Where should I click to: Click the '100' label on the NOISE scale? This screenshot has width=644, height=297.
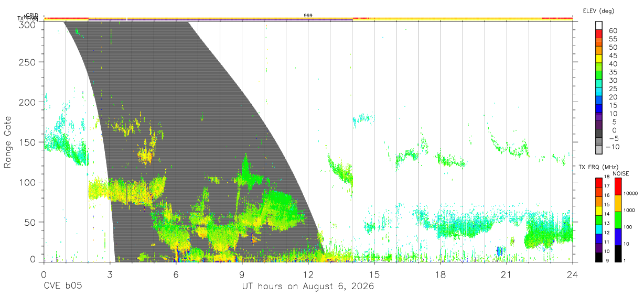click(629, 227)
